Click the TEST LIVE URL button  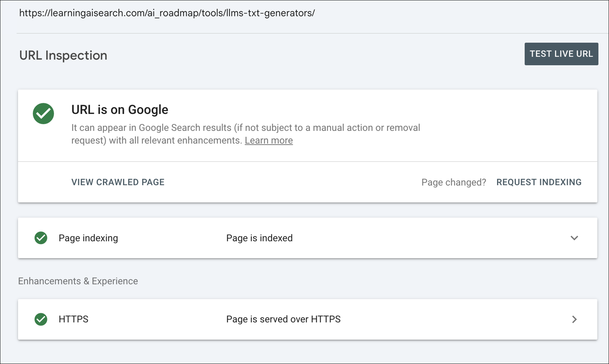(x=561, y=54)
